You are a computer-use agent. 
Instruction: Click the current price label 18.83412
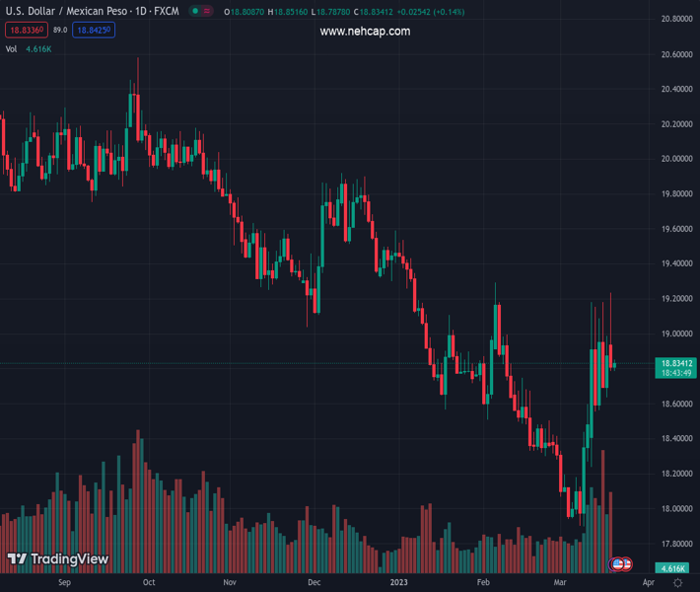pyautogui.click(x=677, y=363)
